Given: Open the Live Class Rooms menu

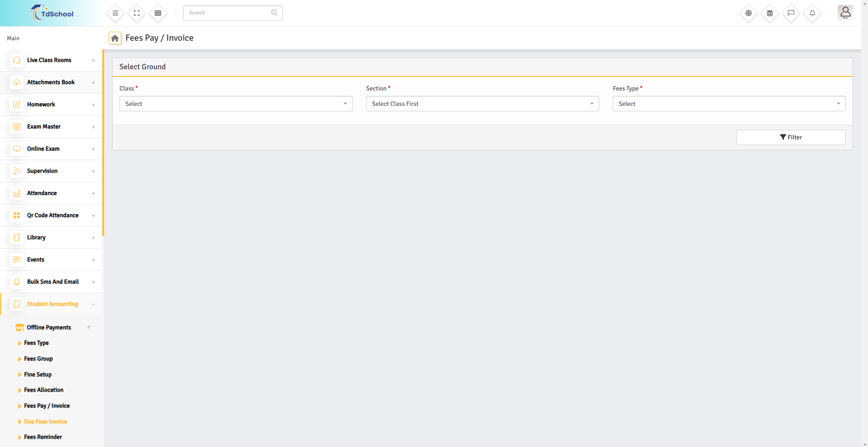Looking at the screenshot, I should (x=49, y=60).
